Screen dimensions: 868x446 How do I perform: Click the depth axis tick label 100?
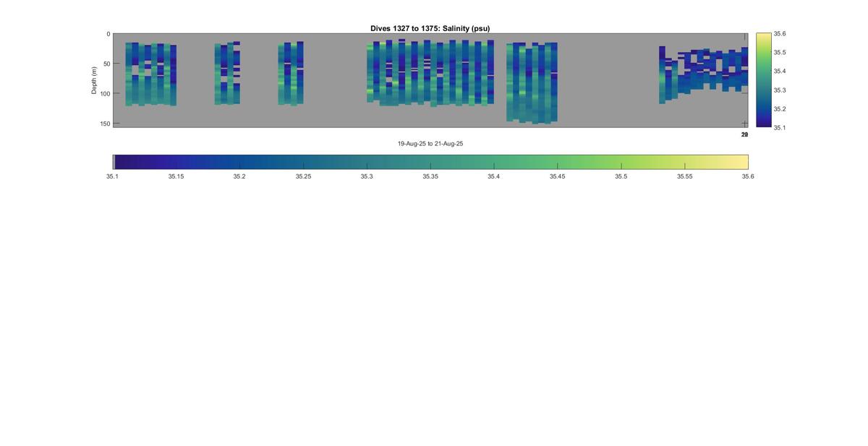pyautogui.click(x=106, y=93)
